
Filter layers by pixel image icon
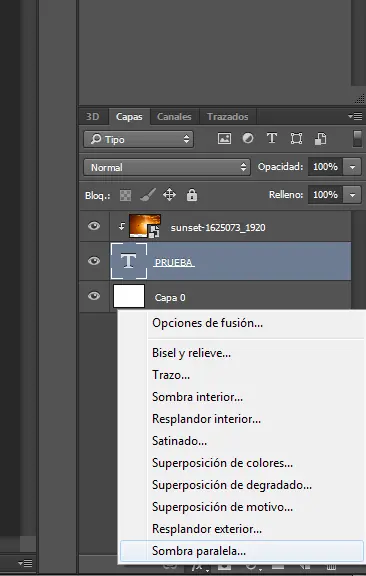pos(224,138)
